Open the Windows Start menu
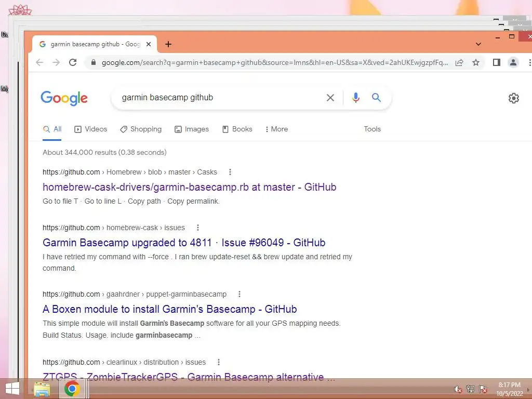The height and width of the screenshot is (399, 532). pos(12,389)
